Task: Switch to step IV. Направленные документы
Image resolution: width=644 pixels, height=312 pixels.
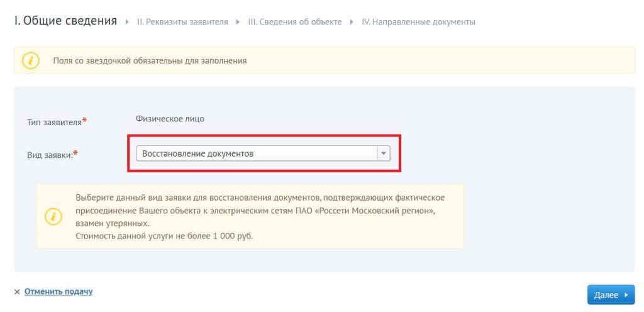Action: click(418, 22)
